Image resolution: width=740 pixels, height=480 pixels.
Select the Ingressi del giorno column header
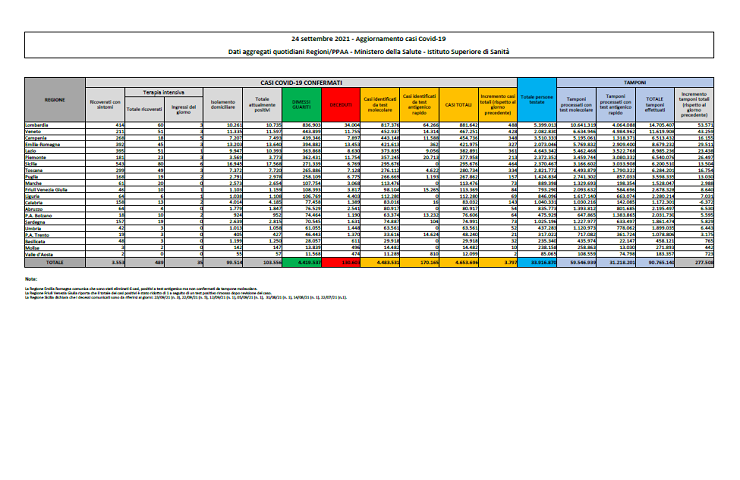(x=183, y=107)
